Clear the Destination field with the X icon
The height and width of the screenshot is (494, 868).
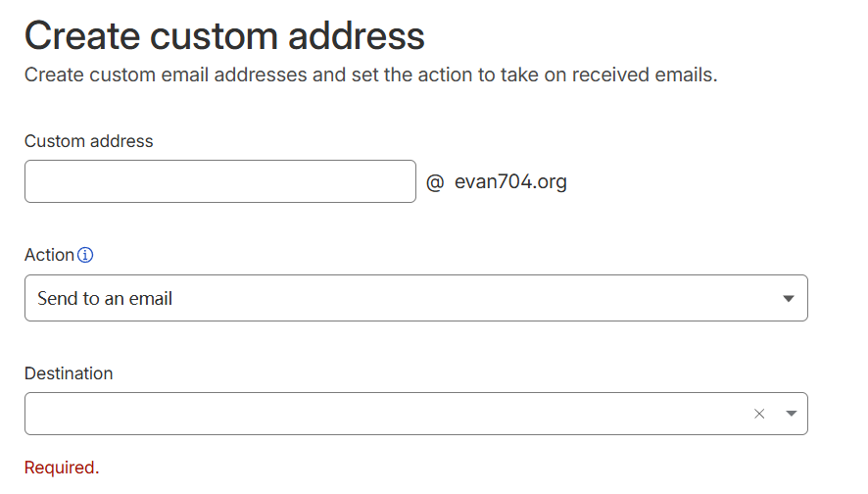[759, 414]
